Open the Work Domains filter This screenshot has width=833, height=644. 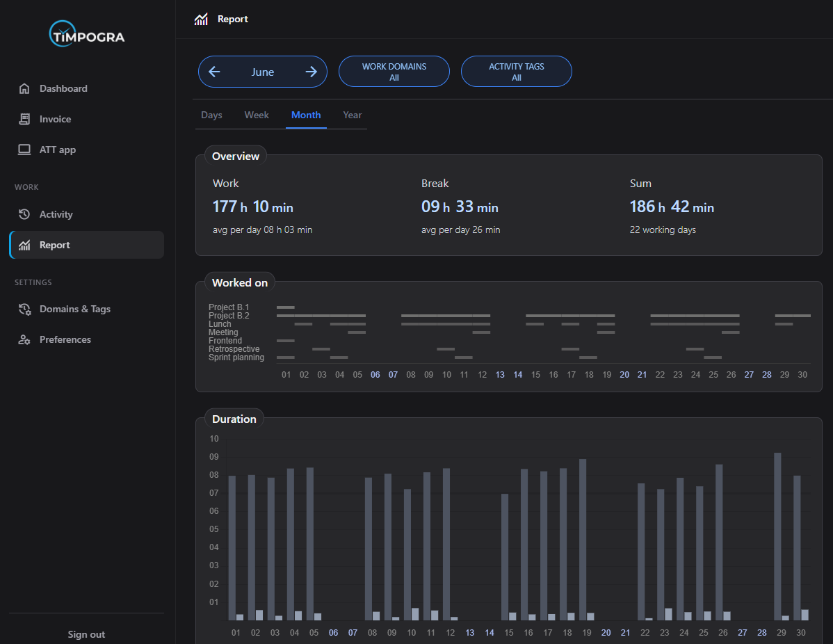[x=394, y=72]
